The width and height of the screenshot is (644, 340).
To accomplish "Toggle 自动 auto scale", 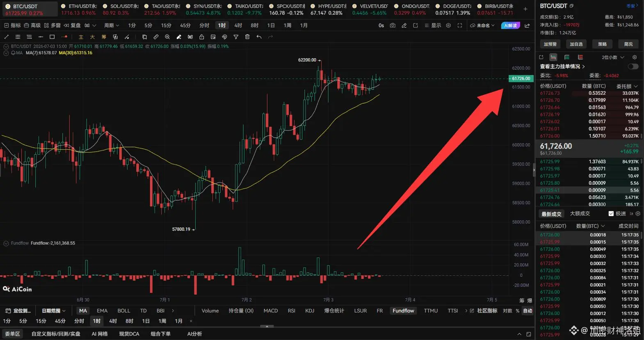I will point(528,311).
